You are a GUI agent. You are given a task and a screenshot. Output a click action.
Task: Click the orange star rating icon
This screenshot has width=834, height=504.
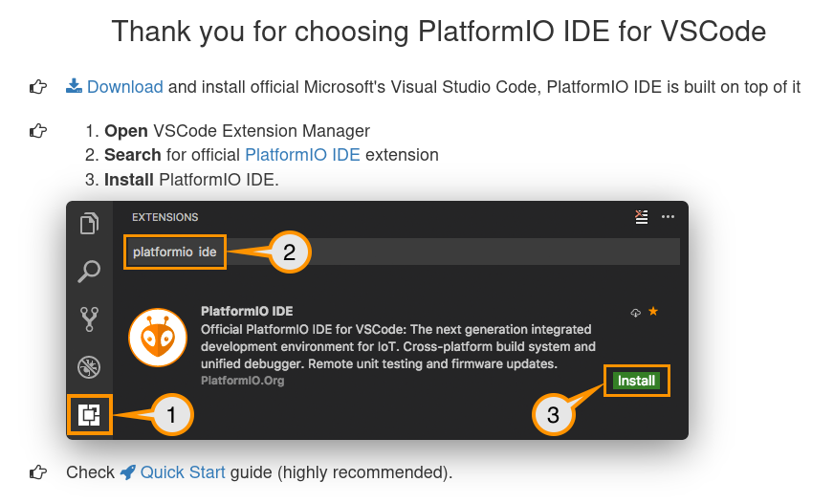(653, 312)
